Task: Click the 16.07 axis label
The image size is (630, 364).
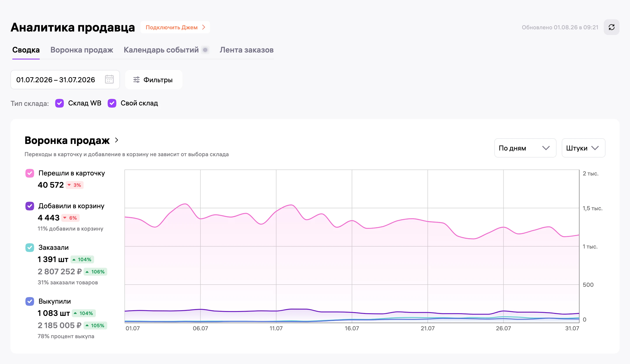Action: click(x=352, y=328)
